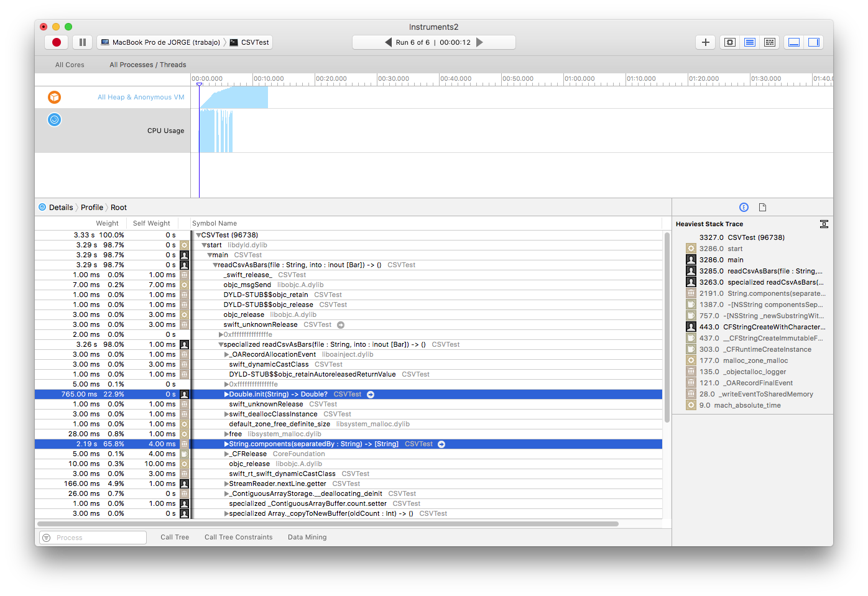
Task: Click the timeline playhead inspection marker
Action: tap(200, 85)
